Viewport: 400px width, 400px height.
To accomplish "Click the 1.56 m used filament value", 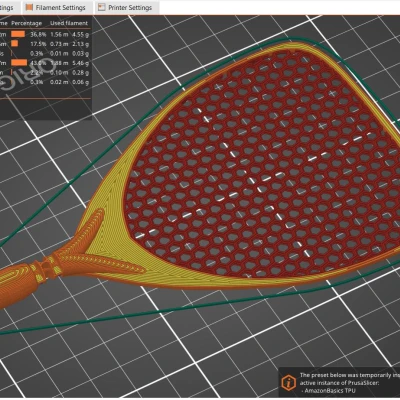I will tap(59, 34).
